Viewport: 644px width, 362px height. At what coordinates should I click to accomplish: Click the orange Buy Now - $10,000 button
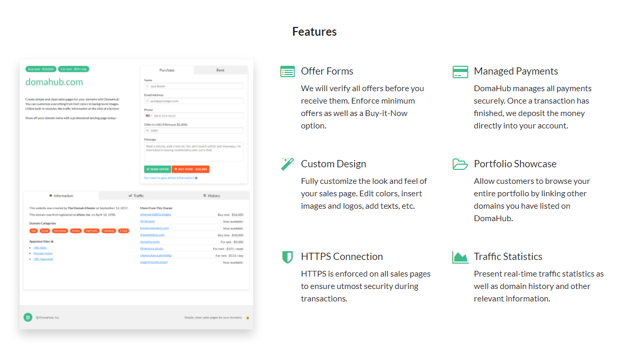pos(191,169)
